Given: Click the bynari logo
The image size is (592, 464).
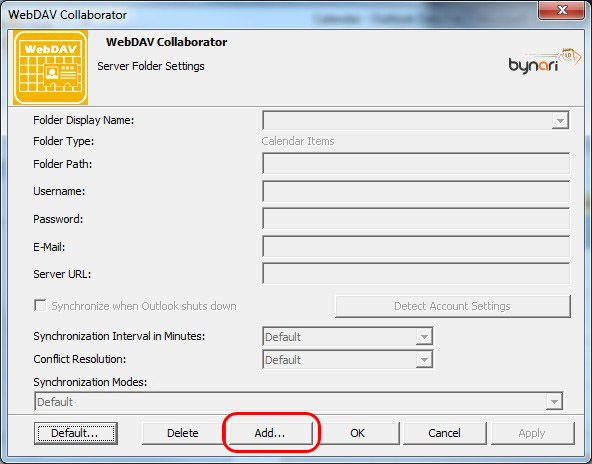Looking at the screenshot, I should click(x=544, y=61).
